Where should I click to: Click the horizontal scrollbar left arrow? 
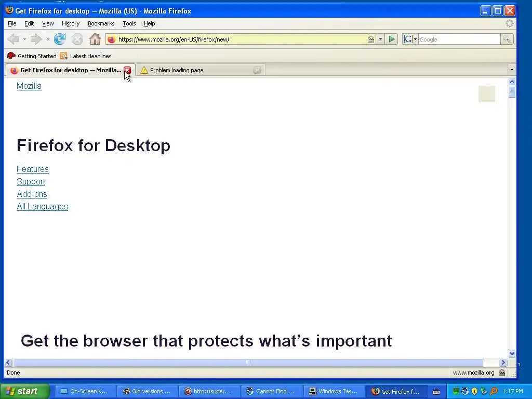[8, 362]
